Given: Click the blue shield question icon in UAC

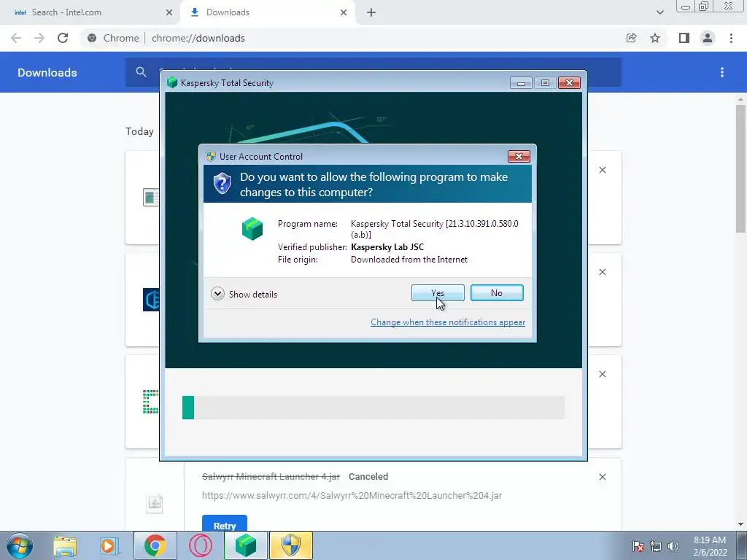Looking at the screenshot, I should 222,184.
